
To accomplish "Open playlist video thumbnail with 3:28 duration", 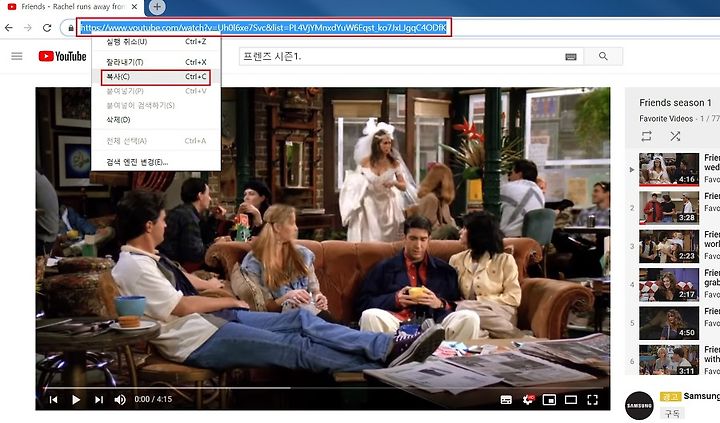I will point(669,208).
